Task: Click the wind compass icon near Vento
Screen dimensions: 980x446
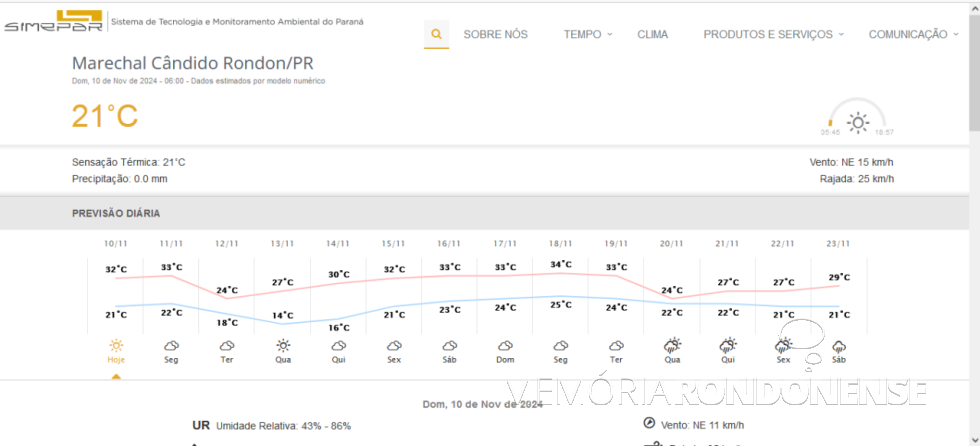Action: point(649,423)
